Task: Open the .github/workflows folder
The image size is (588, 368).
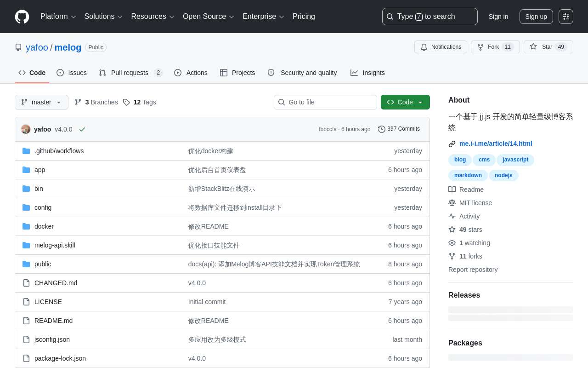Action: [59, 151]
